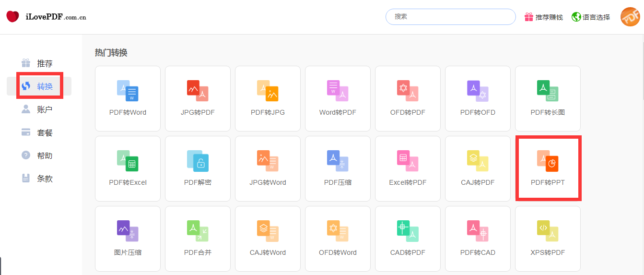Open the PDF转PPT conversion tile

click(x=548, y=168)
